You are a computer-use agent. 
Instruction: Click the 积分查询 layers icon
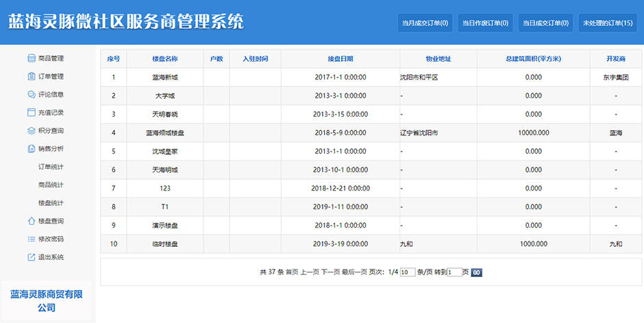(x=32, y=131)
